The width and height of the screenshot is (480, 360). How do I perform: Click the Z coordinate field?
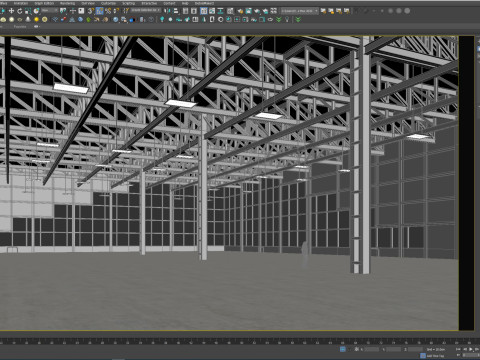click(x=415, y=349)
